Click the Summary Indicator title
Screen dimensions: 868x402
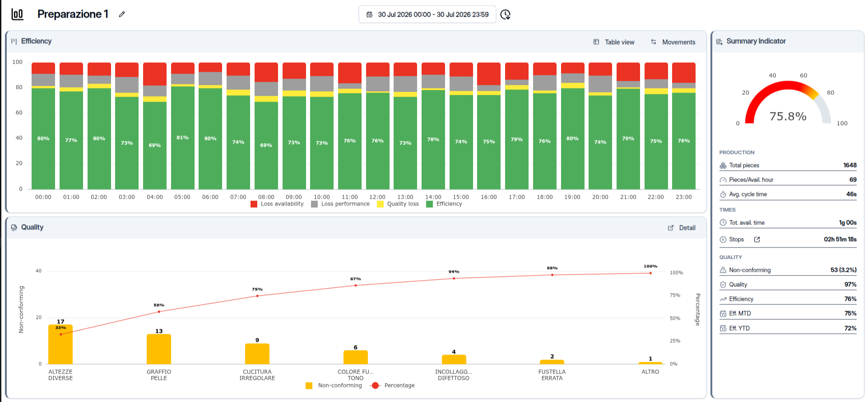(x=756, y=41)
